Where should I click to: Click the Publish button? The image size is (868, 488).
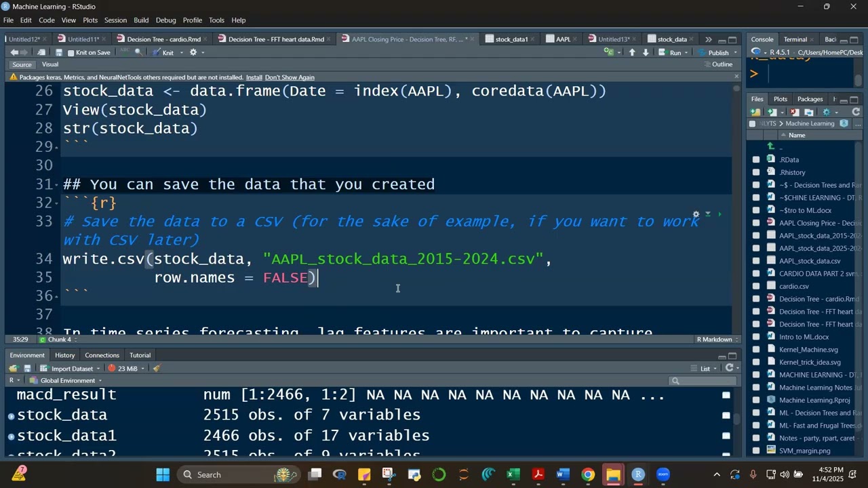(714, 52)
